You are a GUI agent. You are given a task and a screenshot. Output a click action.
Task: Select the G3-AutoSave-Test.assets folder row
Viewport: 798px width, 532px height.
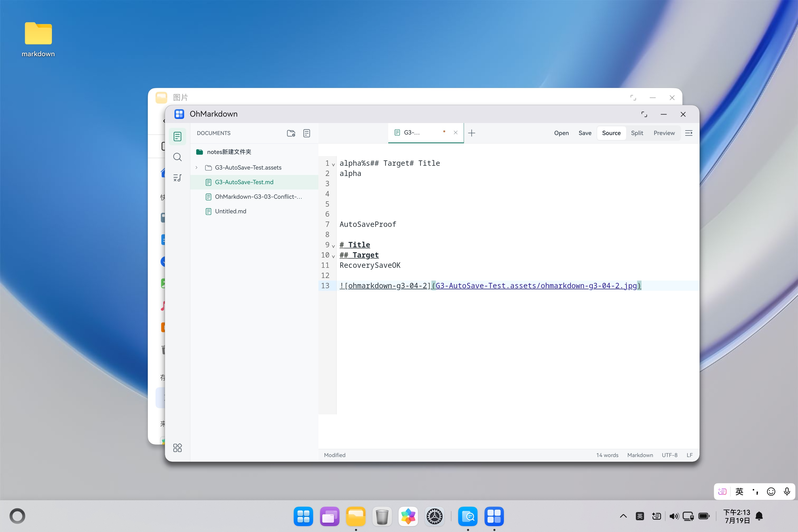coord(254,168)
